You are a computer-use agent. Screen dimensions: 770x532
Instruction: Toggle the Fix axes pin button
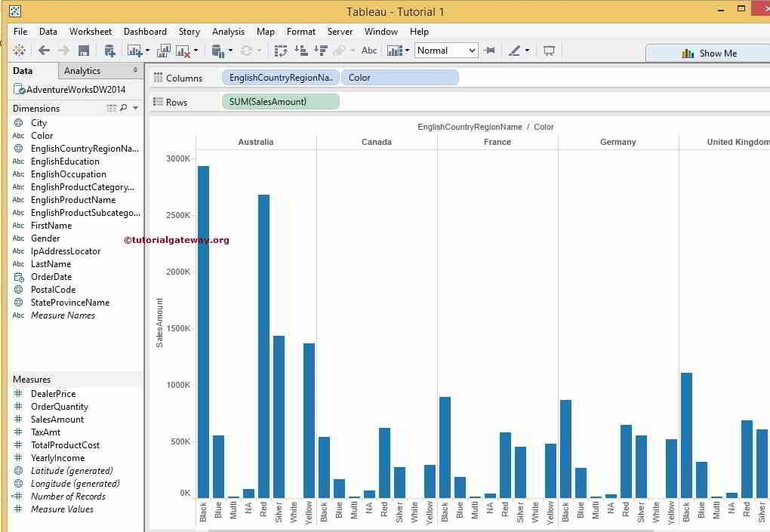[490, 51]
